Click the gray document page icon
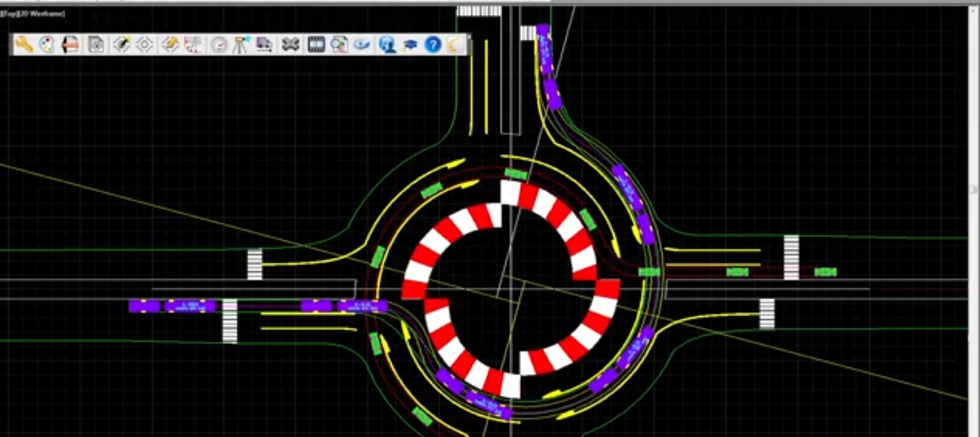 point(96,45)
